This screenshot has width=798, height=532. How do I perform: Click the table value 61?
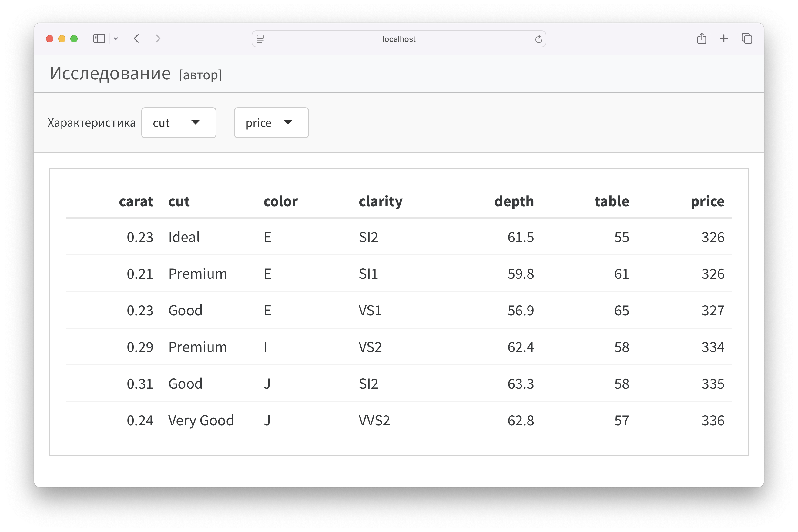pos(622,274)
